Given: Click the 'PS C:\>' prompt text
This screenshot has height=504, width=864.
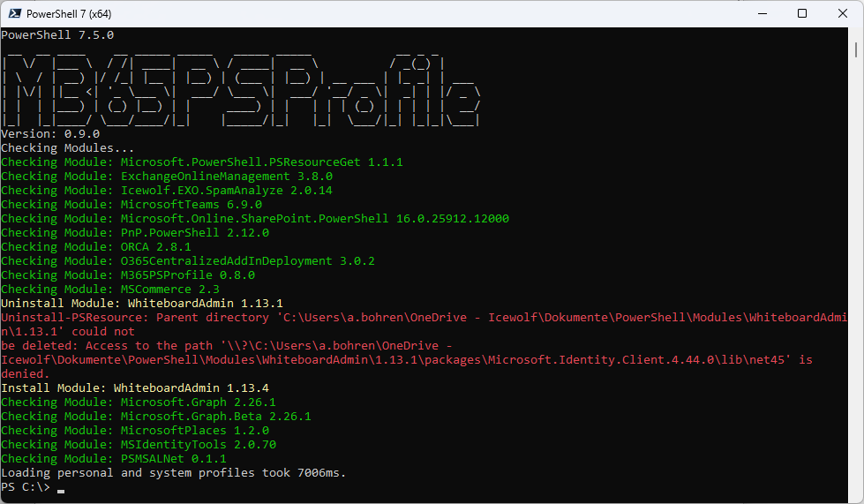Looking at the screenshot, I should pos(26,487).
